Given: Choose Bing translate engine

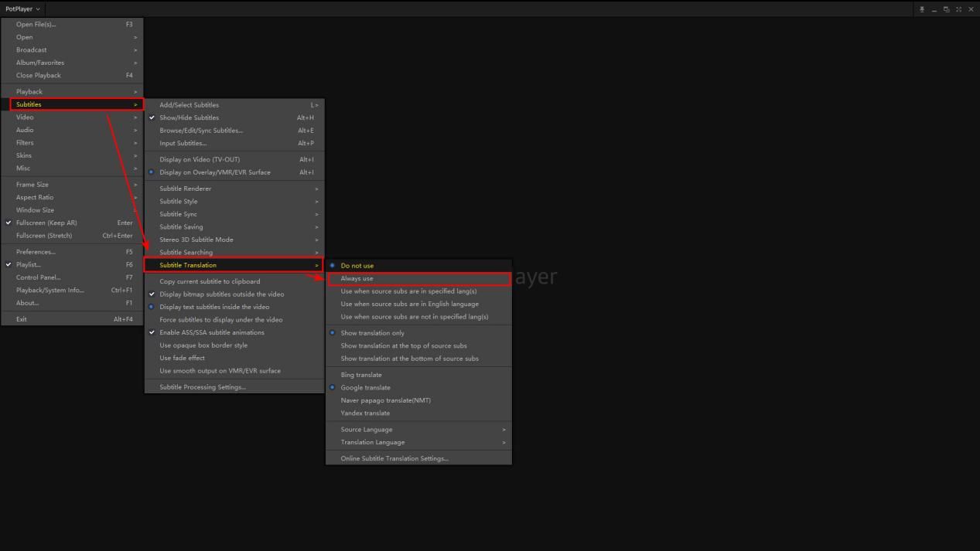Looking at the screenshot, I should (x=418, y=375).
